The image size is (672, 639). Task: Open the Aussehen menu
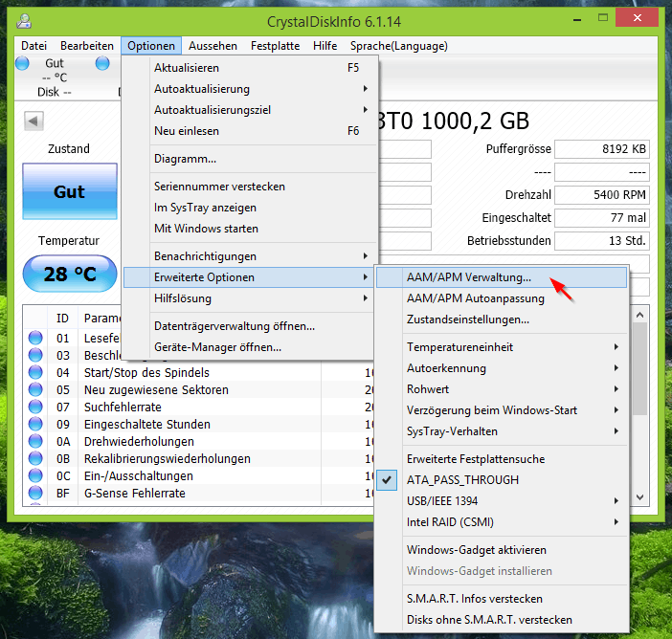(213, 46)
